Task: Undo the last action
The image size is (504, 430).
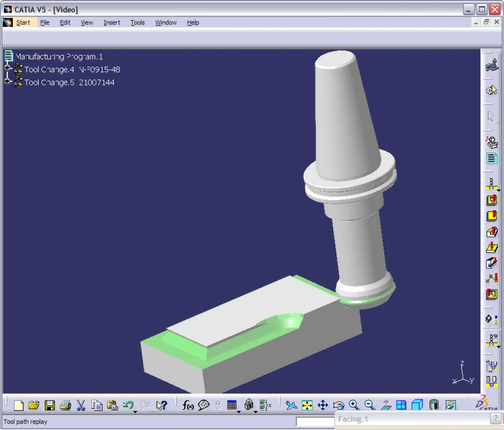Action: point(128,405)
